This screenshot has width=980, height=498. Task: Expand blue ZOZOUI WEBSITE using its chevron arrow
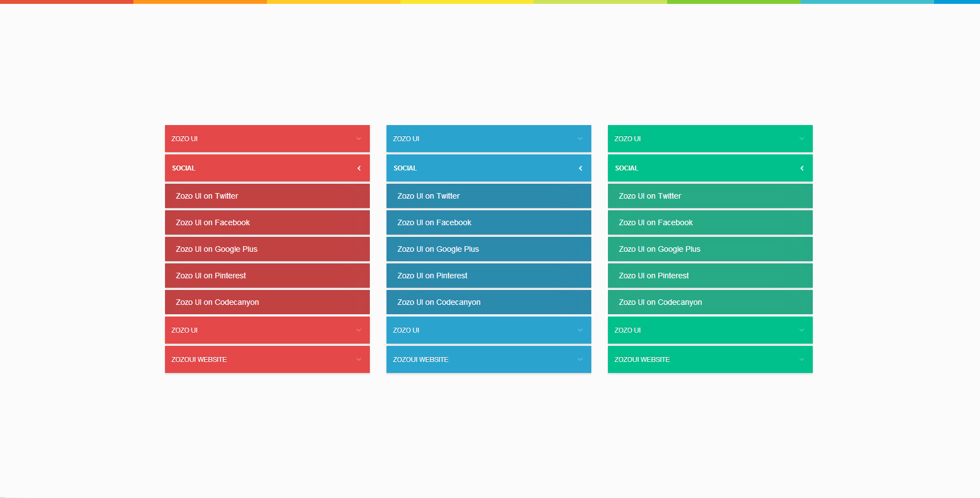[580, 360]
